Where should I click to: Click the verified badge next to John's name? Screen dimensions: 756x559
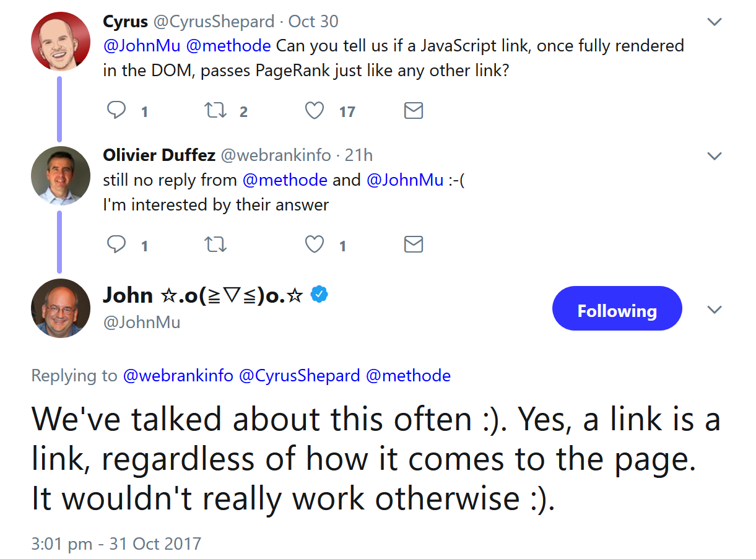pyautogui.click(x=318, y=295)
